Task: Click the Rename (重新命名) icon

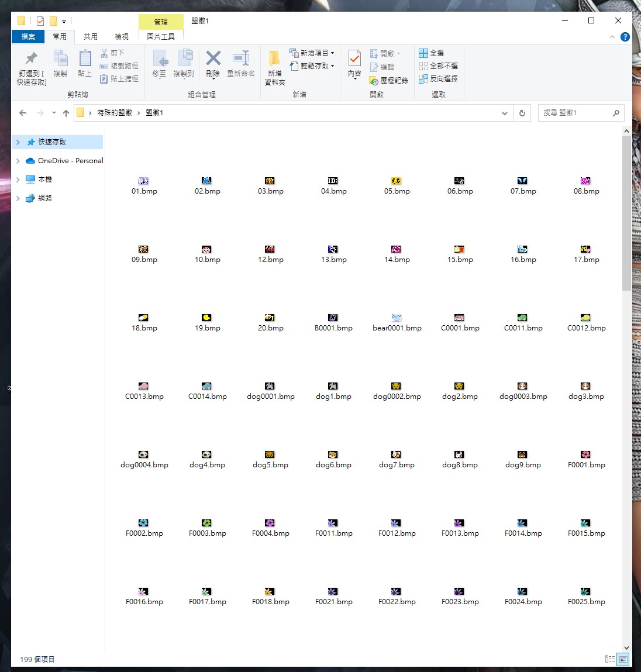Action: [x=241, y=58]
